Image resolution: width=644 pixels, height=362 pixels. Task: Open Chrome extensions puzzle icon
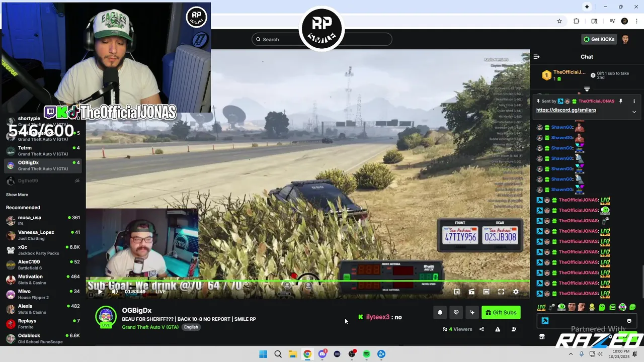pyautogui.click(x=577, y=21)
